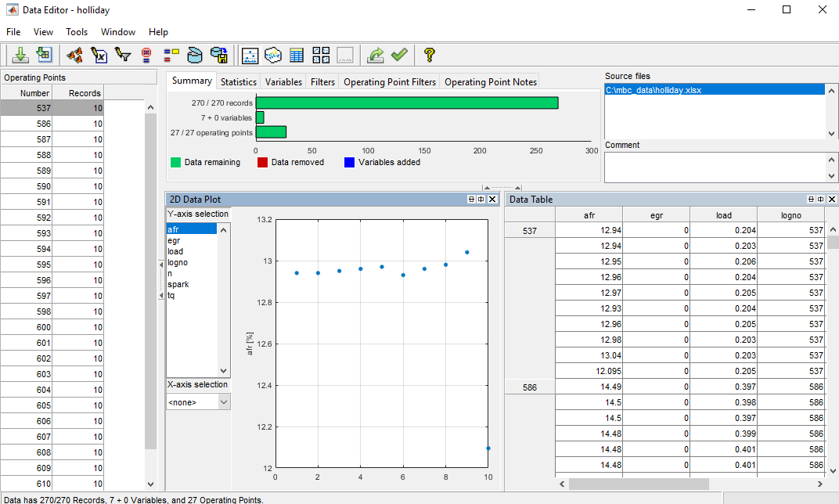Close the 2D Data Plot panel
The width and height of the screenshot is (839, 504).
click(x=492, y=199)
